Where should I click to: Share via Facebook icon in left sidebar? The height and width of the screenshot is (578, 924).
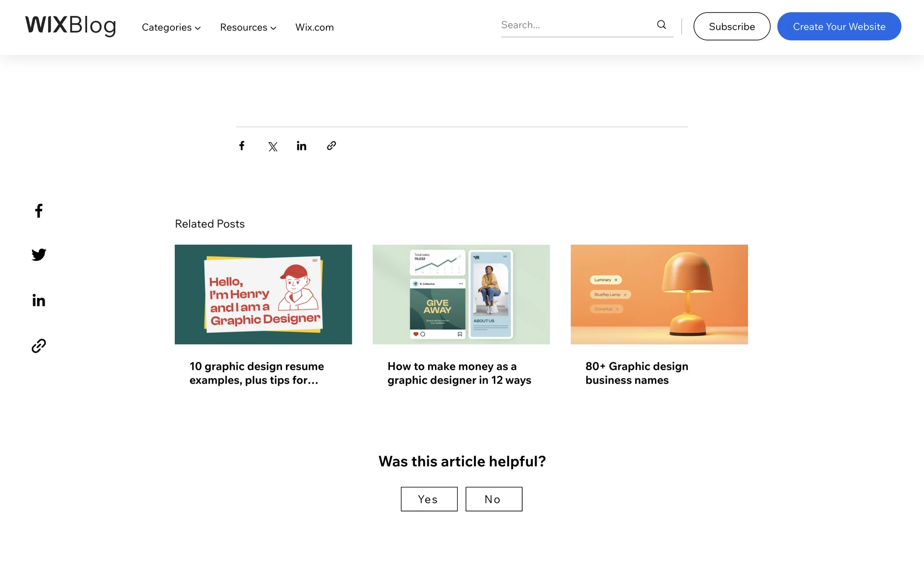tap(39, 210)
